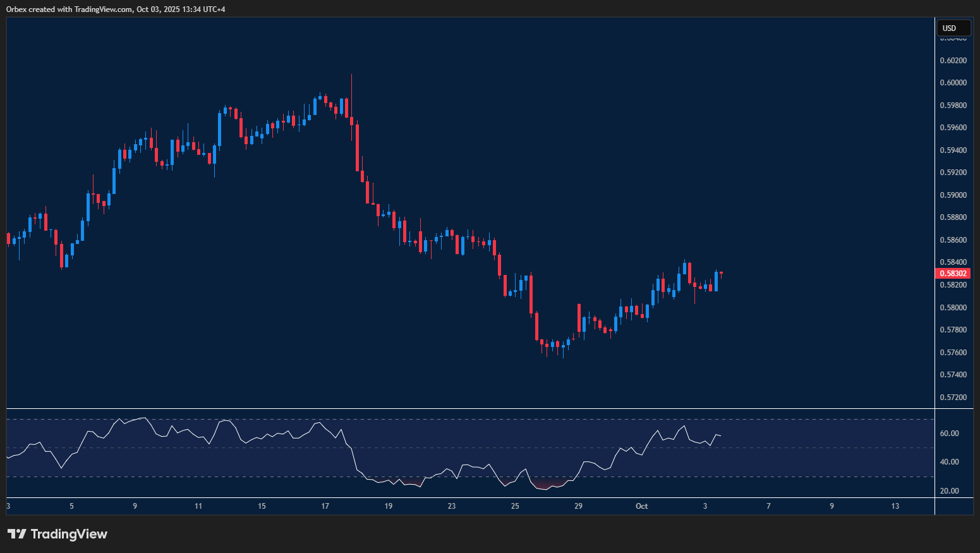This screenshot has width=980, height=553.
Task: Click the 60.00 RSI axis label
Action: pos(949,434)
